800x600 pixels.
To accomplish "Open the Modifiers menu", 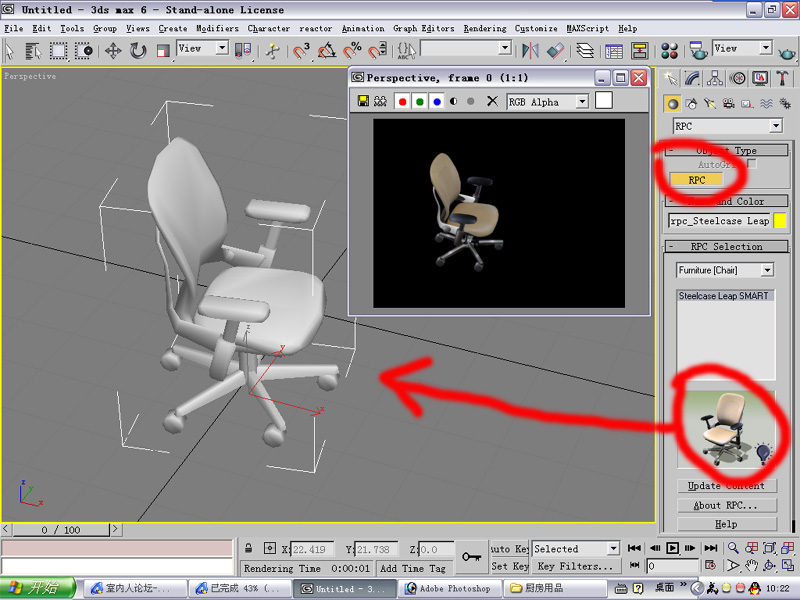I will tap(217, 29).
